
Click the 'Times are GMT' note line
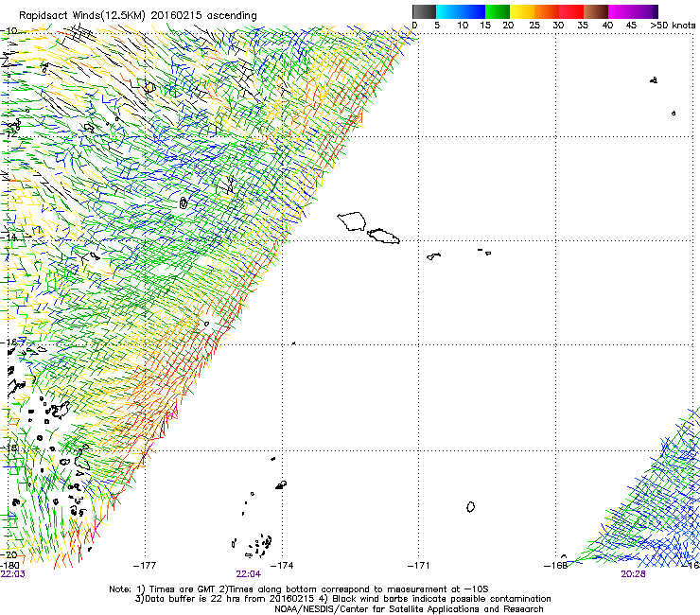[299, 589]
